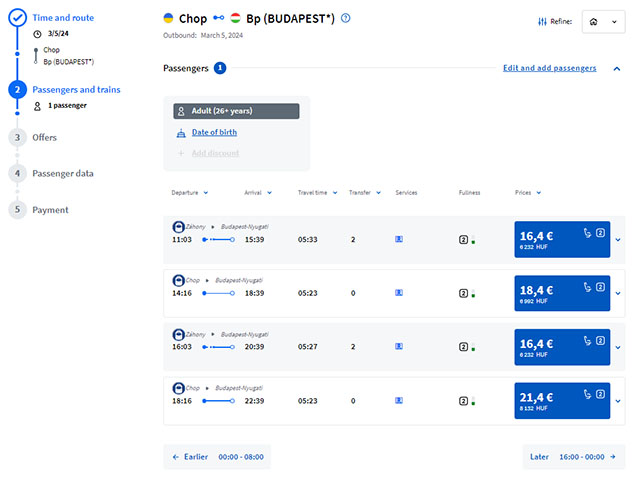Select the Adult (26+ years) passenger type
640x484 pixels.
[236, 111]
